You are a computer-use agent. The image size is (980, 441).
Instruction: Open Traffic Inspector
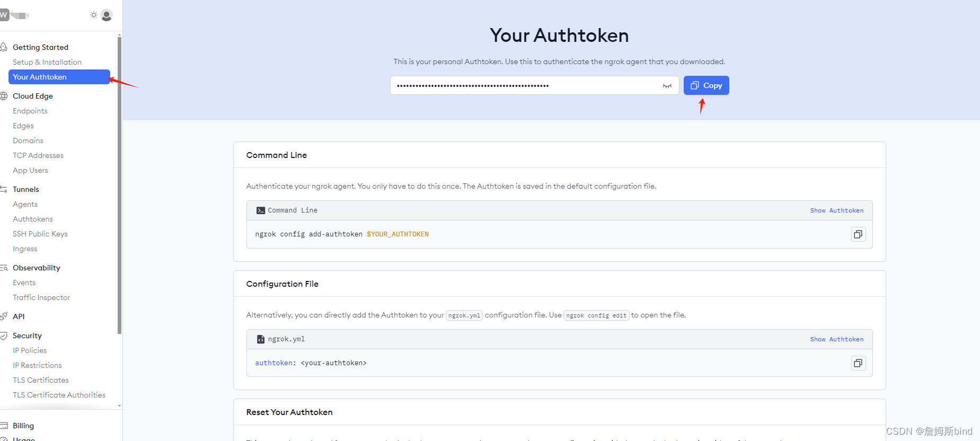pyautogui.click(x=41, y=297)
